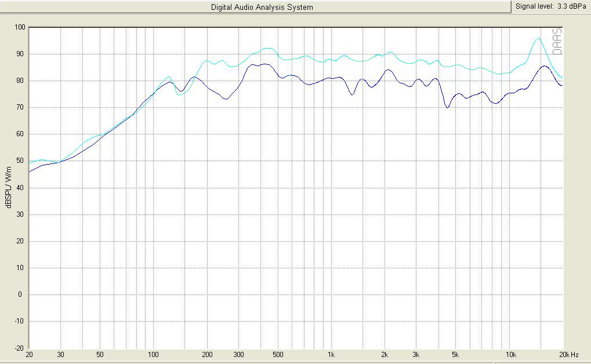Select the 0 label on dBSPL axis
Screen dimensions: 591x364
(20, 294)
